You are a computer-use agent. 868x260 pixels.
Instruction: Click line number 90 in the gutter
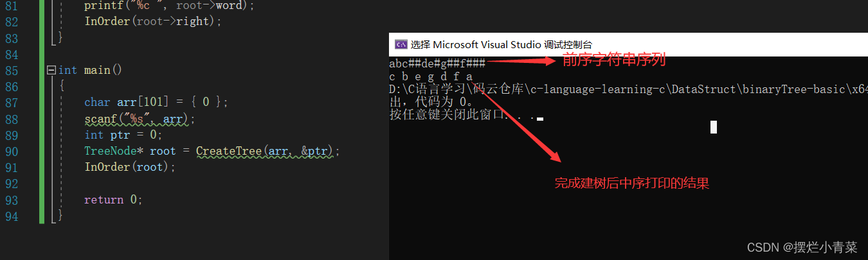click(13, 151)
